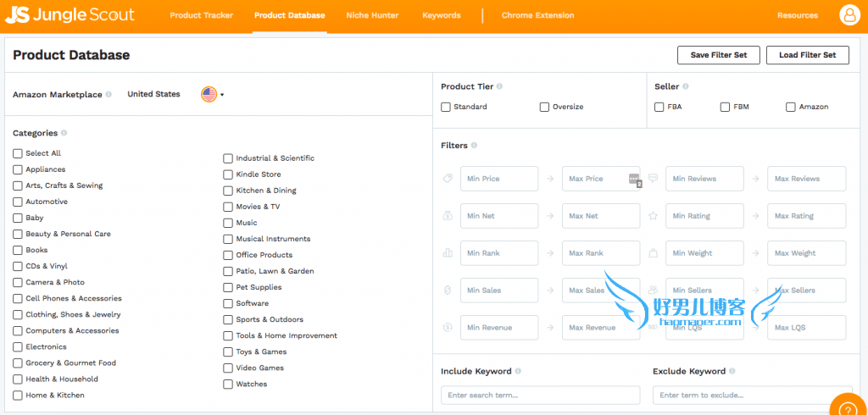The height and width of the screenshot is (415, 868).
Task: Check the Books category checkbox
Action: click(18, 250)
